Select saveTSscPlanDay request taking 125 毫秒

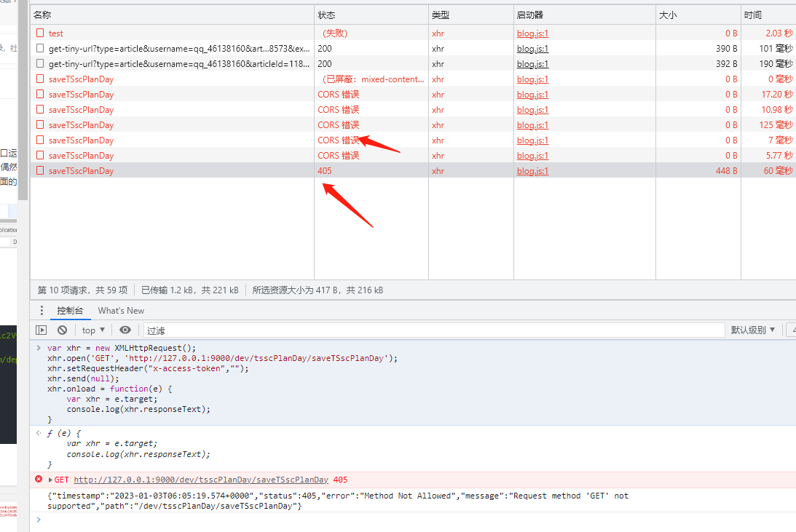click(413, 124)
